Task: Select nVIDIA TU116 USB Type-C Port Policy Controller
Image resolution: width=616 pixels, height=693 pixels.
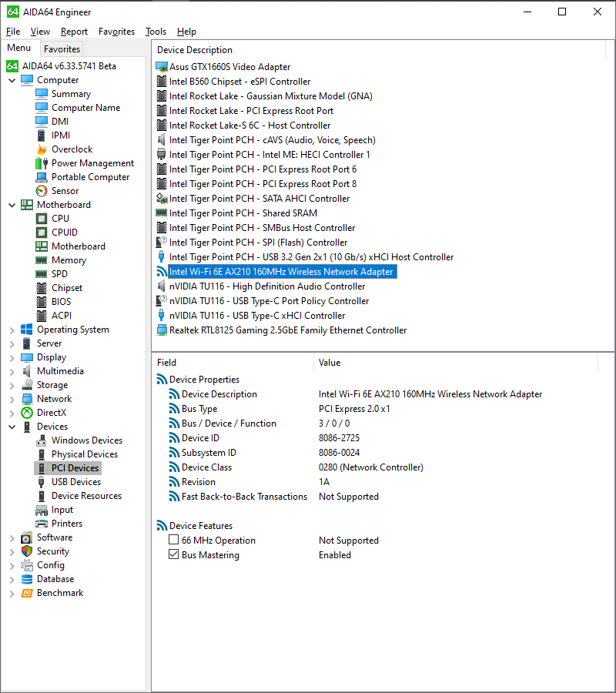Action: 269,301
